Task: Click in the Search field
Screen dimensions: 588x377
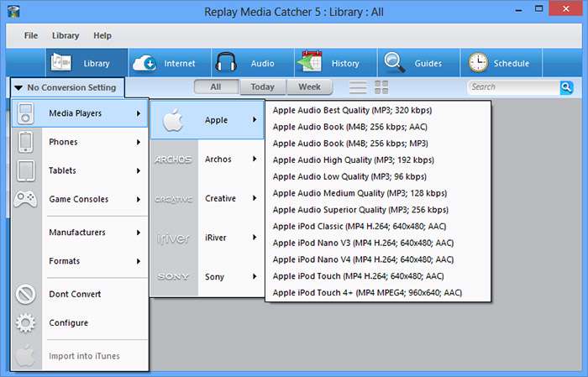Action: coord(512,86)
